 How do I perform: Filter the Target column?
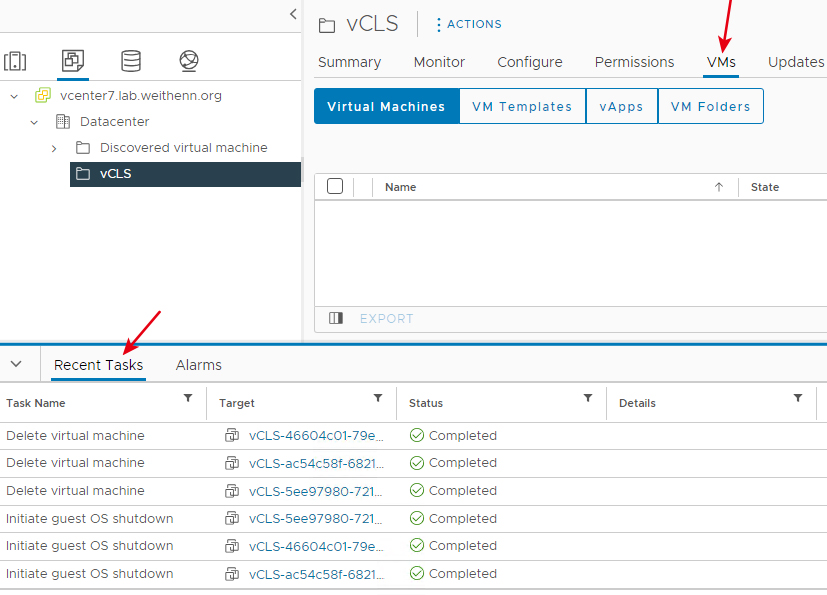pyautogui.click(x=378, y=398)
